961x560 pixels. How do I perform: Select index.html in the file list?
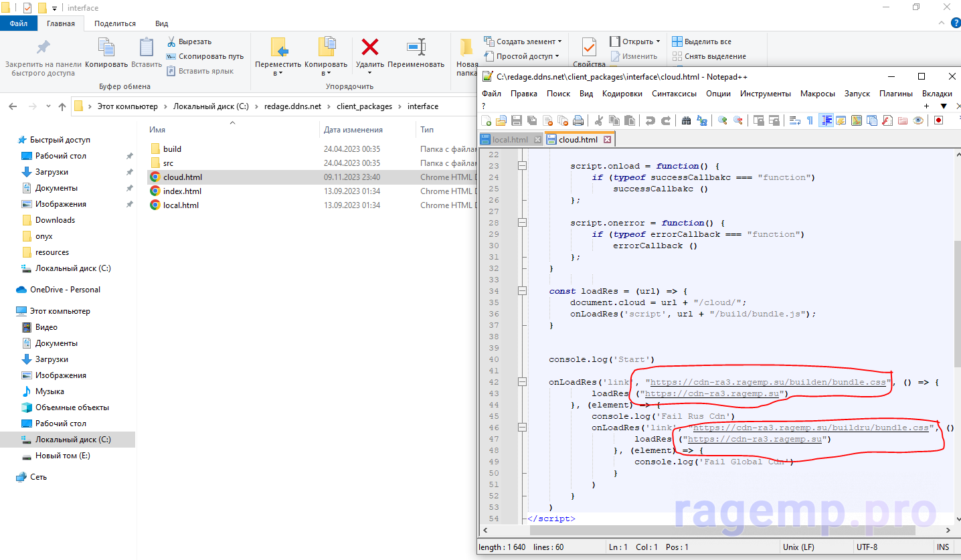click(x=182, y=191)
